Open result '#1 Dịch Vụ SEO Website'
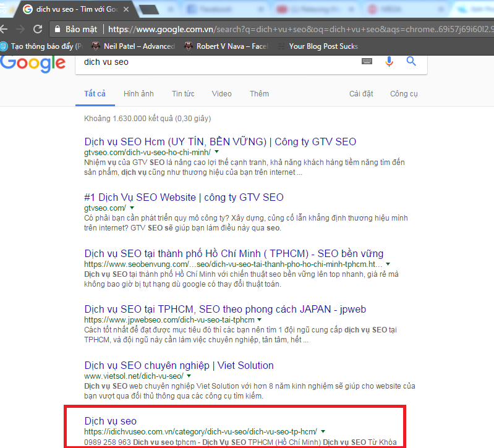 click(184, 197)
